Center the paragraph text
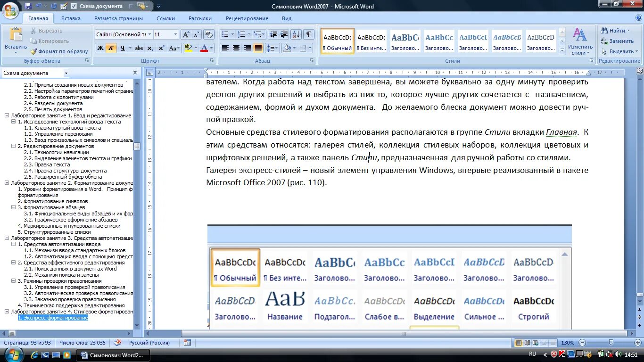This screenshot has width=644, height=362. [x=236, y=48]
